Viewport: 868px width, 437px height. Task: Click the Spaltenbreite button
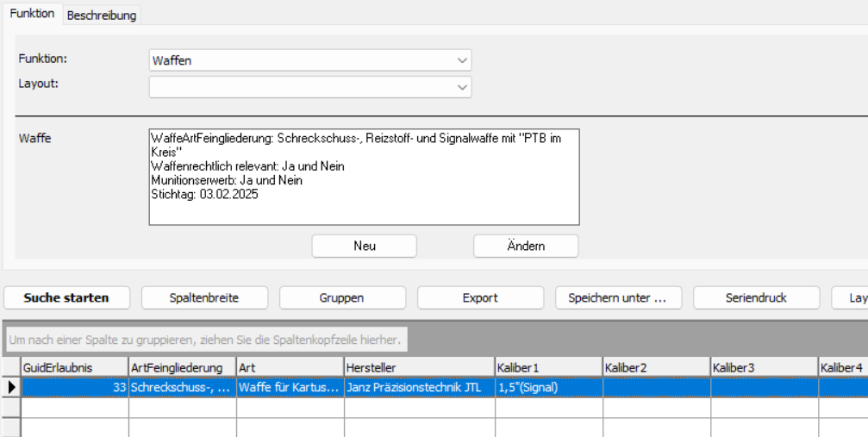pyautogui.click(x=203, y=298)
